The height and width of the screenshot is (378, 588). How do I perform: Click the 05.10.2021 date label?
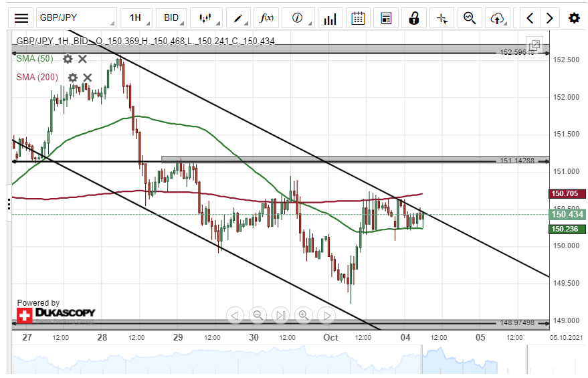[x=567, y=337]
